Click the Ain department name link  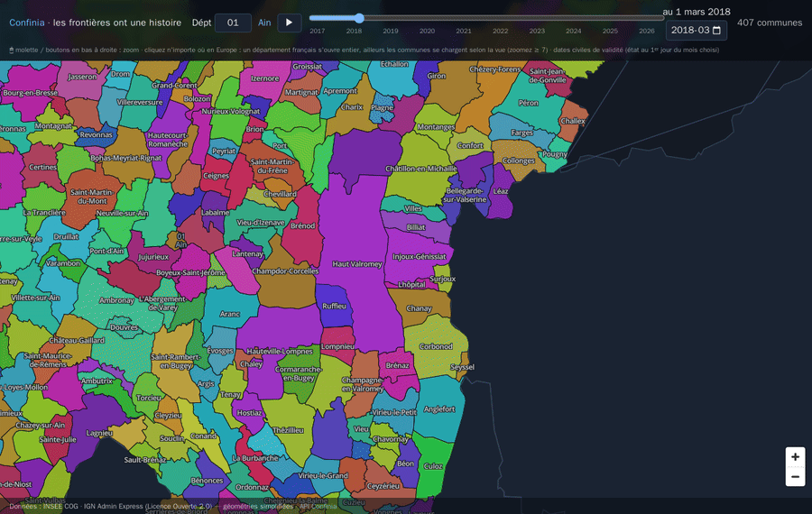[x=264, y=23]
